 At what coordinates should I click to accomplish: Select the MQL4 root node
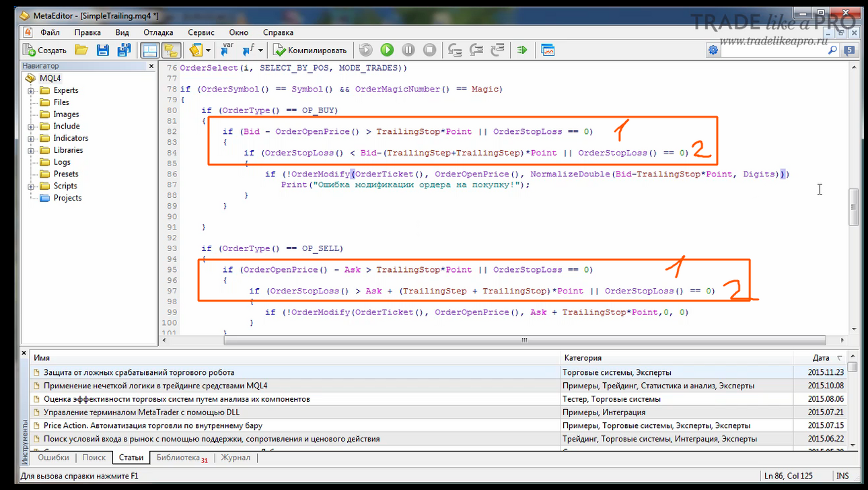(50, 78)
